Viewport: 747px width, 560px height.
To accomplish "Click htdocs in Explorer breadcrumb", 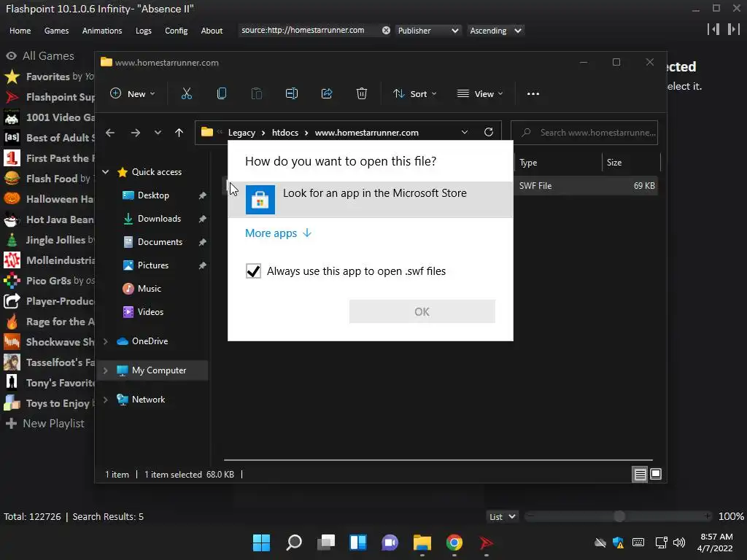I will (285, 133).
